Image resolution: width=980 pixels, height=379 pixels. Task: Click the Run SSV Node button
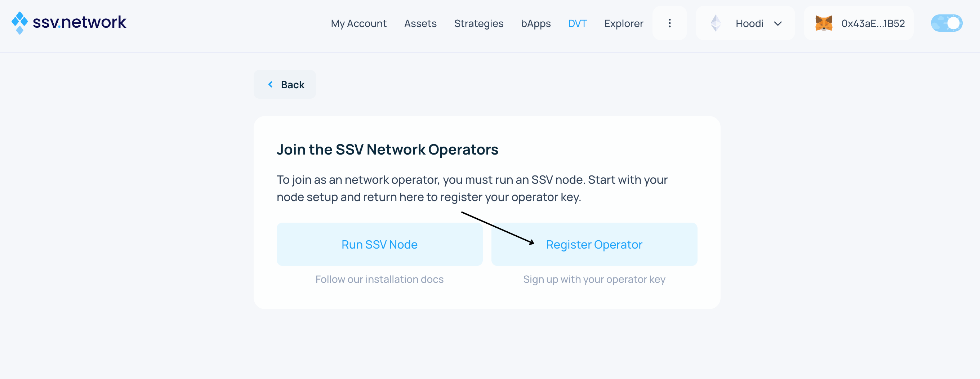pos(379,244)
